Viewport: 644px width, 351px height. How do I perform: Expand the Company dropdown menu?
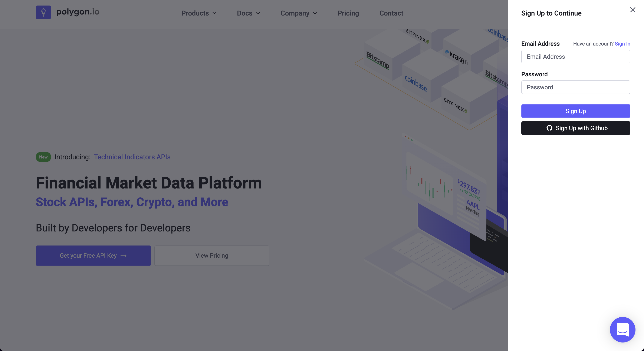(299, 13)
